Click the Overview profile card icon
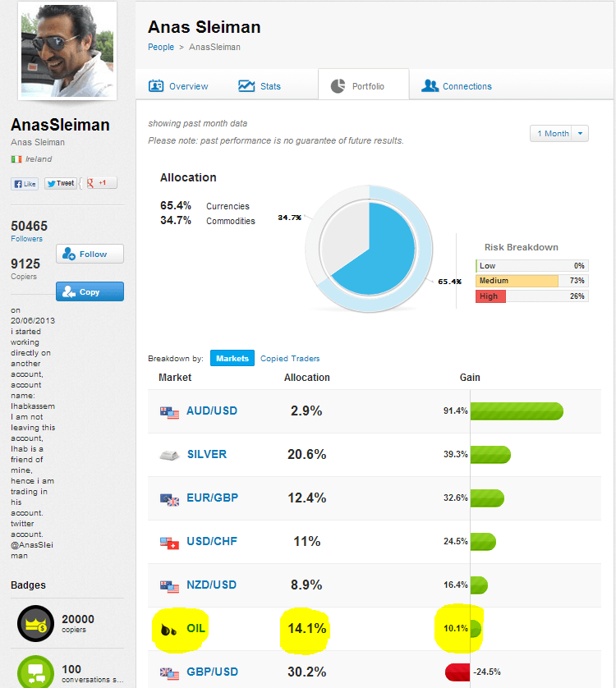 (156, 85)
